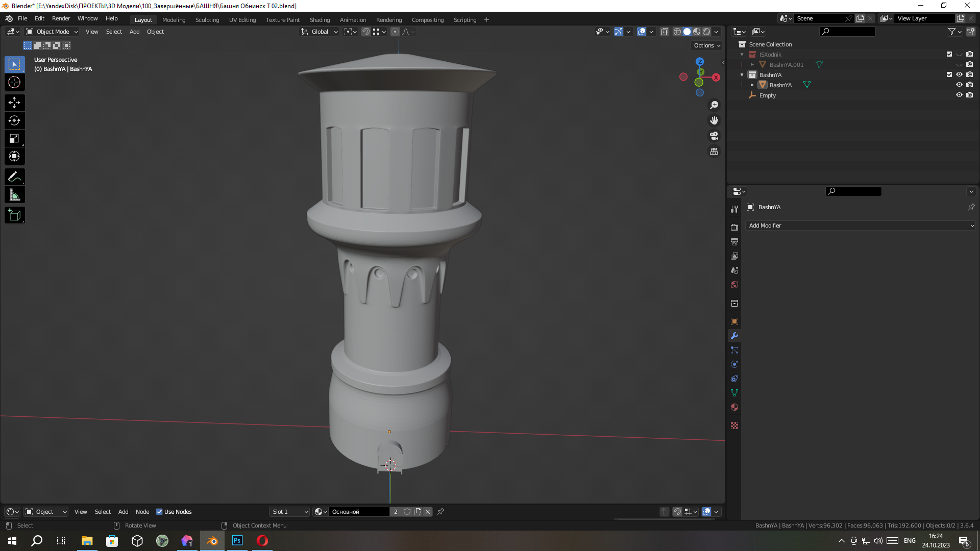Image resolution: width=980 pixels, height=551 pixels.
Task: Toggle camera view in viewport
Action: click(714, 136)
